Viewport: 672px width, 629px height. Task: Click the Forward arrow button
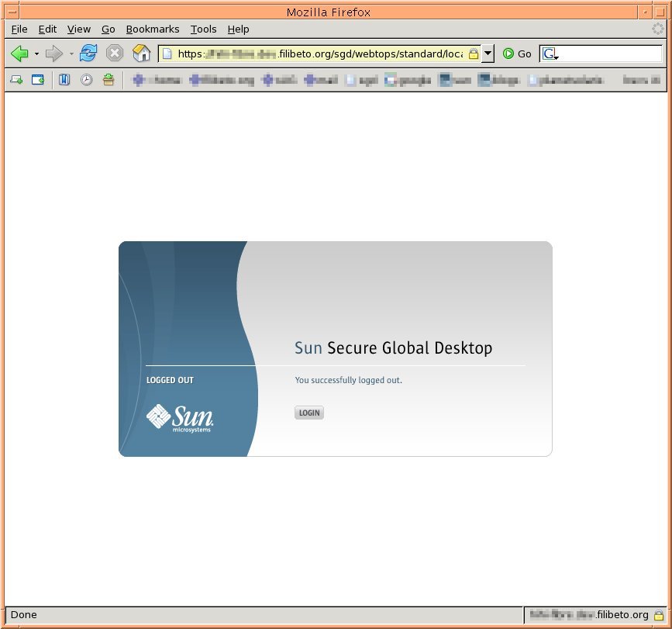click(x=53, y=54)
